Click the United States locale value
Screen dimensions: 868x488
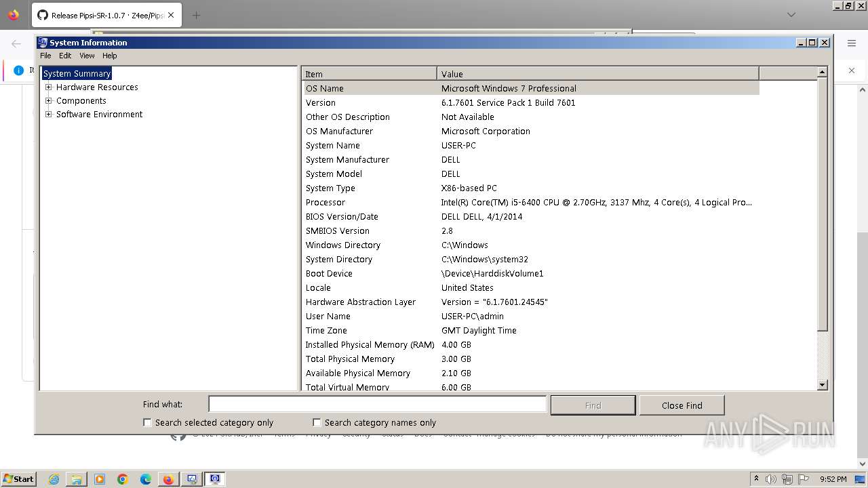point(467,287)
